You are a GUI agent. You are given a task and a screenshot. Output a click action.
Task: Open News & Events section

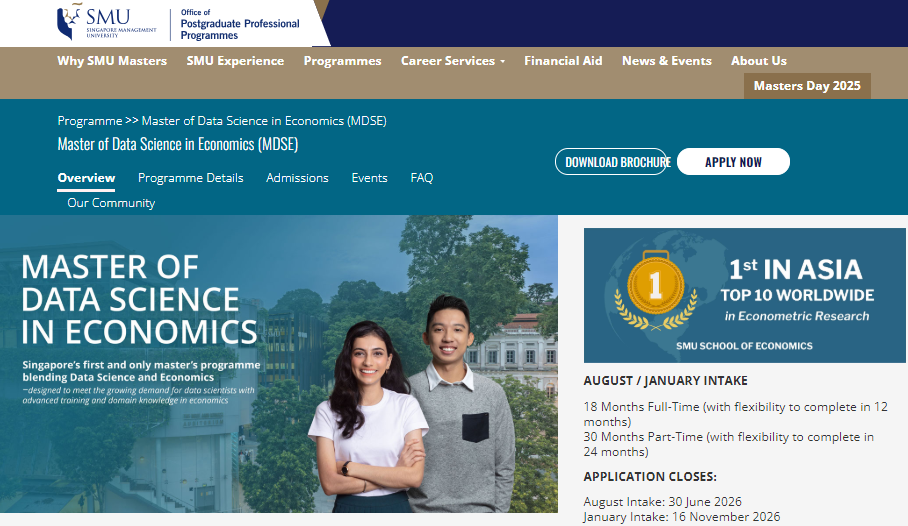[666, 61]
